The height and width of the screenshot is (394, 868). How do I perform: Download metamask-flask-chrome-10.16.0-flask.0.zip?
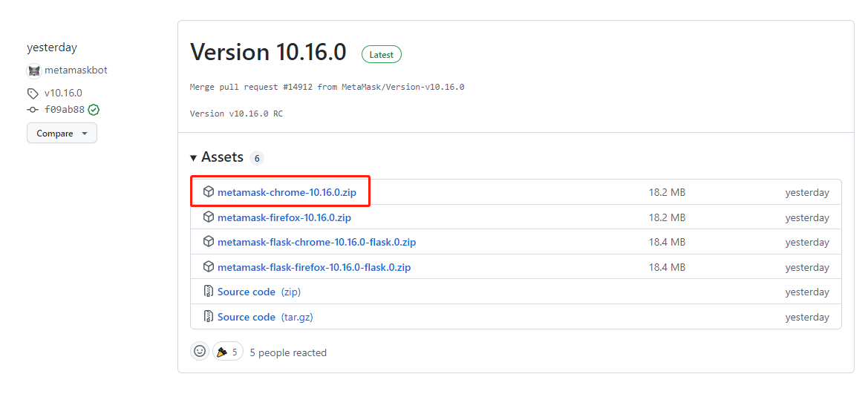(316, 242)
